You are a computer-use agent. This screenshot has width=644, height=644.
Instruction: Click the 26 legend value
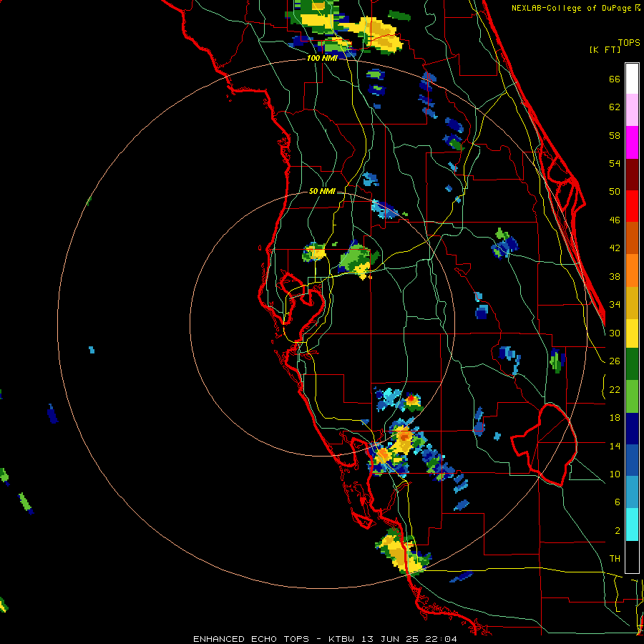615,361
